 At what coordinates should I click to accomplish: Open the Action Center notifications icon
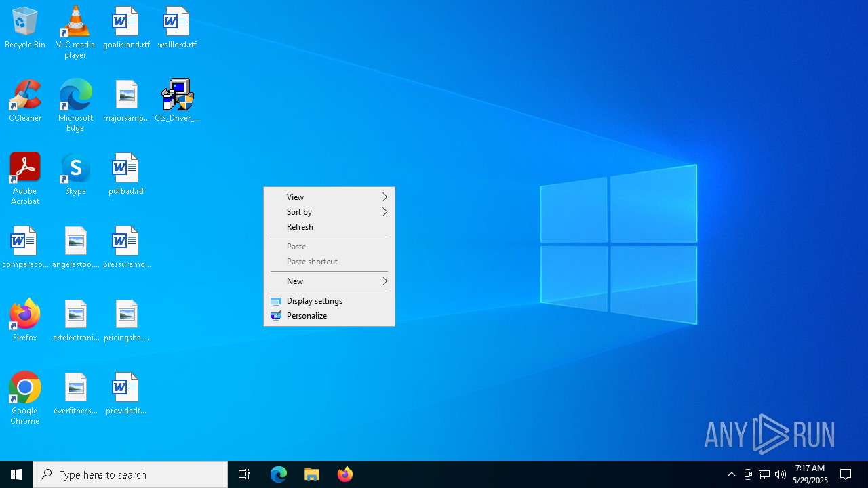click(846, 474)
